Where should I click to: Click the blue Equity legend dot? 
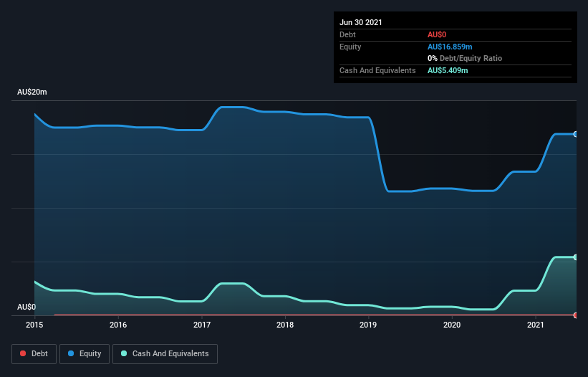pyautogui.click(x=71, y=353)
